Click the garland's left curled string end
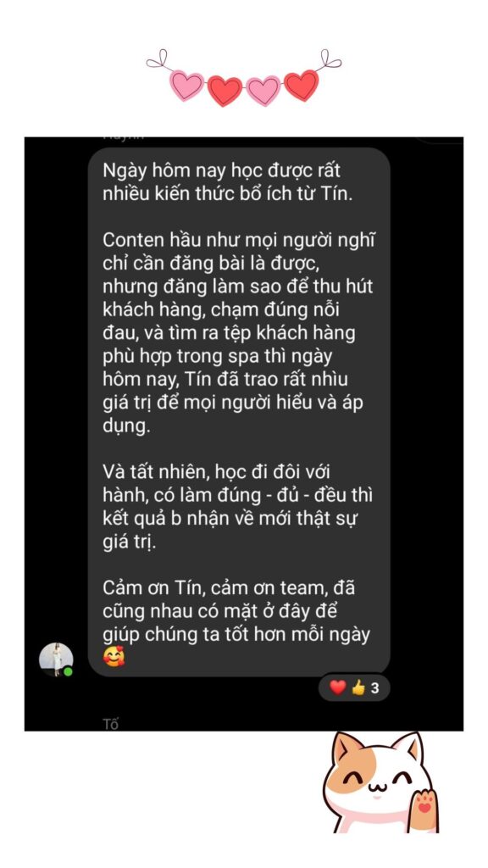Viewport: 488px width, 868px height. pyautogui.click(x=158, y=59)
